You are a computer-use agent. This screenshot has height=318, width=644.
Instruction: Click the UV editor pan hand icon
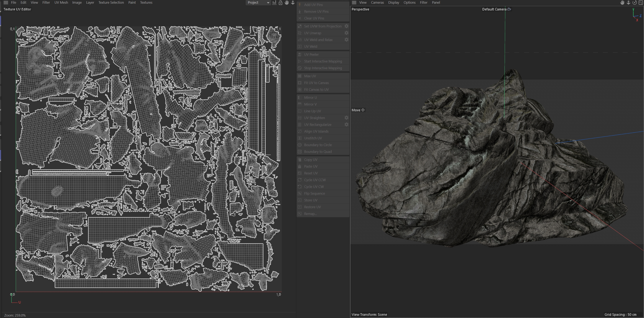click(287, 2)
